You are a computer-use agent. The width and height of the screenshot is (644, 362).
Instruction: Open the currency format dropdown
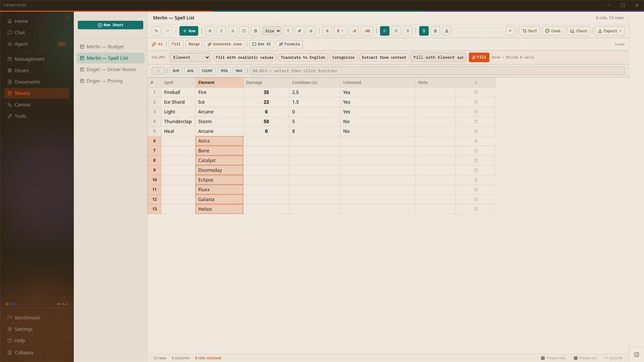point(340,31)
